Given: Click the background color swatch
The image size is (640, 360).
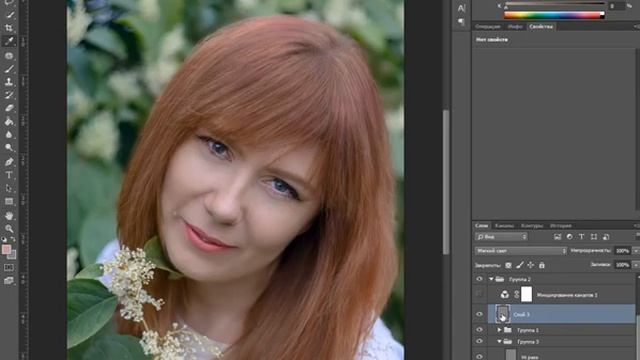Looking at the screenshot, I should [13, 256].
